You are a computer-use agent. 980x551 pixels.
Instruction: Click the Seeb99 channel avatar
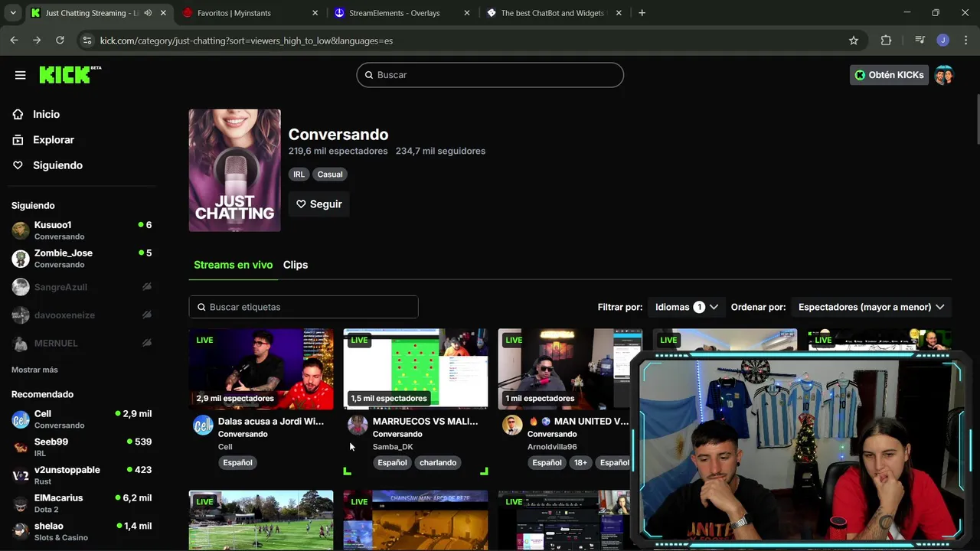coord(21,447)
